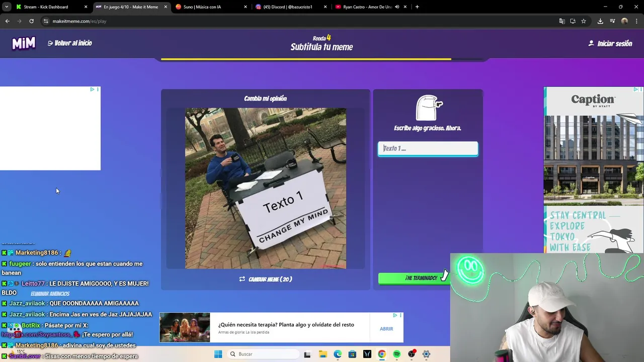Close the Make it Meme tab

coord(166,7)
